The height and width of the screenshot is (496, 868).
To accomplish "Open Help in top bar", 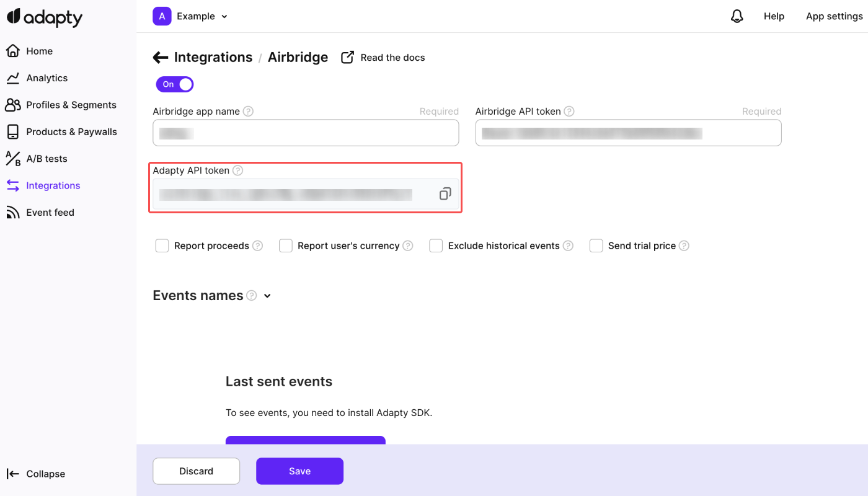I will pyautogui.click(x=774, y=17).
